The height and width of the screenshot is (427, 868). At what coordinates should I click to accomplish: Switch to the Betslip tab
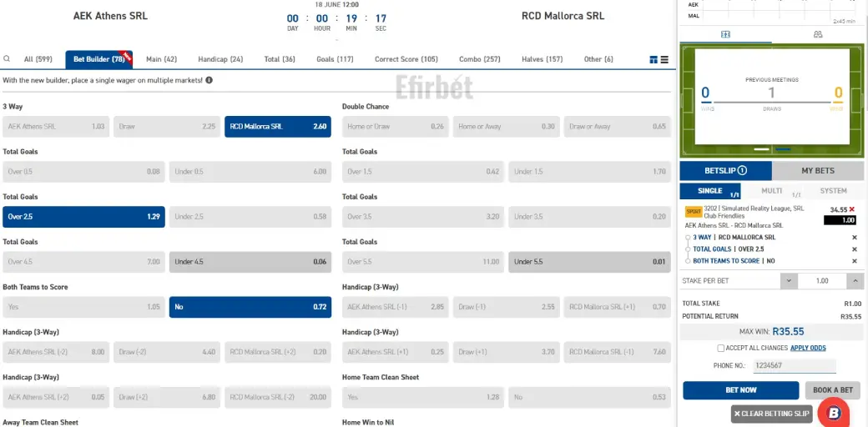[726, 170]
